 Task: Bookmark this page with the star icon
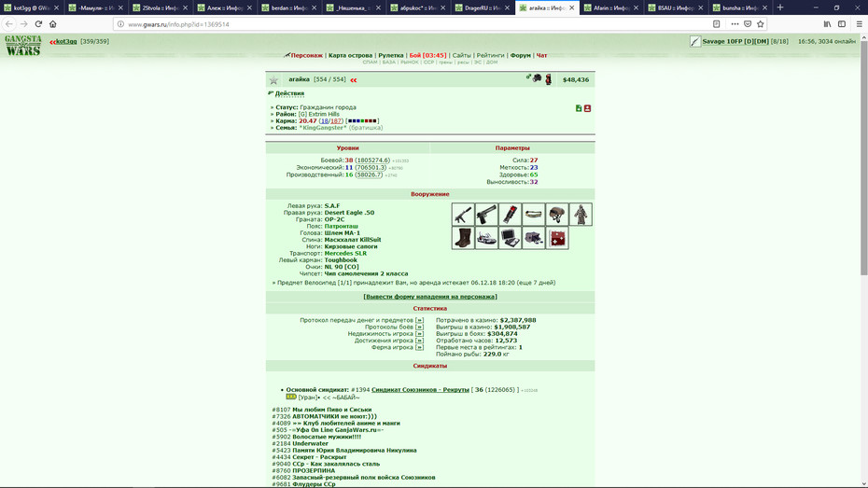pyautogui.click(x=760, y=23)
